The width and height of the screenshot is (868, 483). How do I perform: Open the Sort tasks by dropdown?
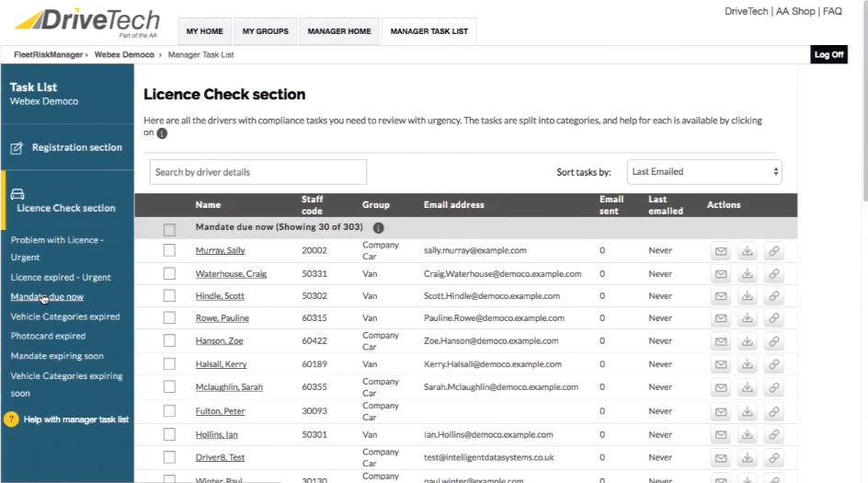[x=704, y=171]
